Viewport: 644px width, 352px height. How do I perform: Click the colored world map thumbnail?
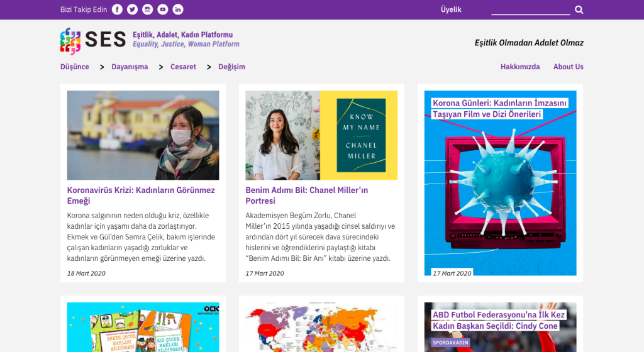click(321, 327)
